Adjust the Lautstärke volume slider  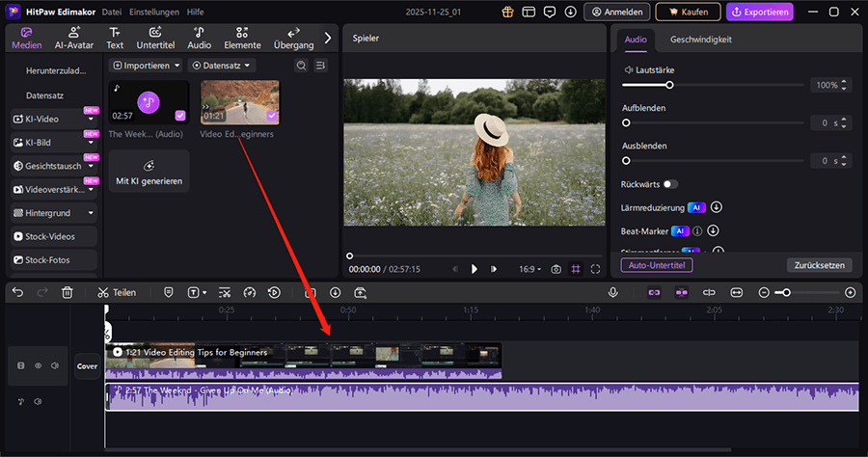[669, 85]
